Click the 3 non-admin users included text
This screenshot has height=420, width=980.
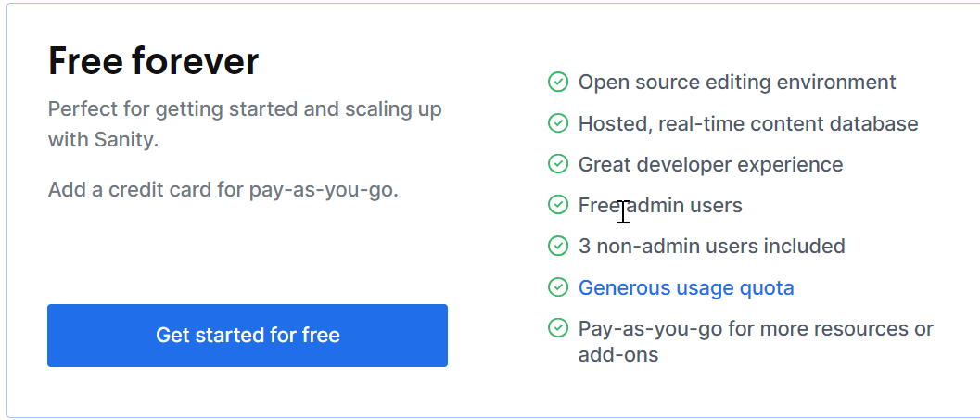[x=712, y=247]
